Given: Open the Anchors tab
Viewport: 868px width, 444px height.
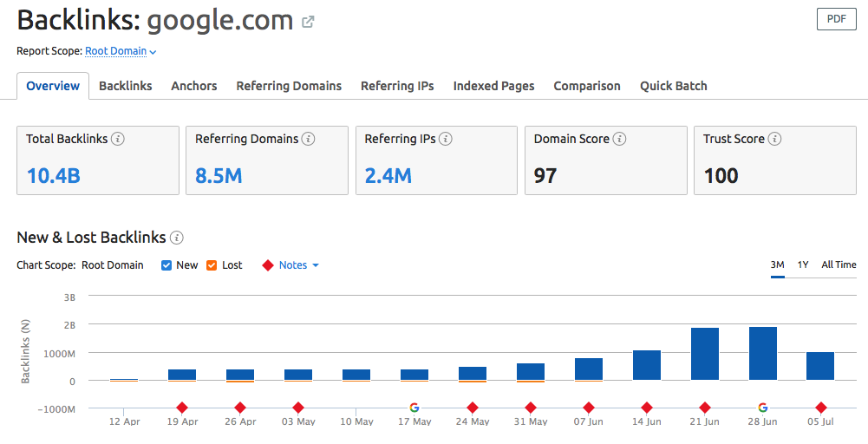Looking at the screenshot, I should coord(194,86).
